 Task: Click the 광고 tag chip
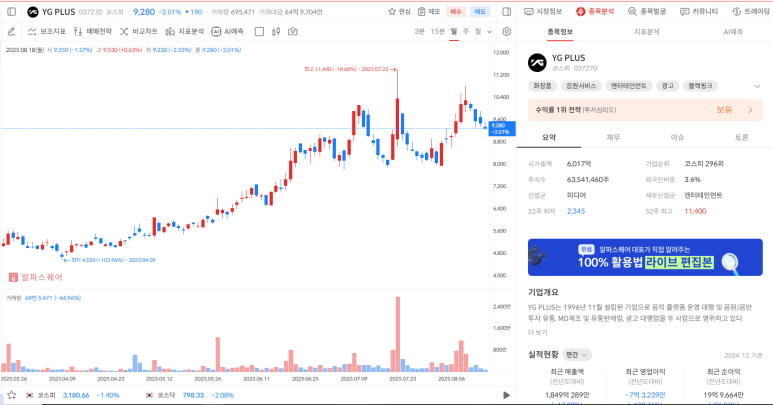668,86
